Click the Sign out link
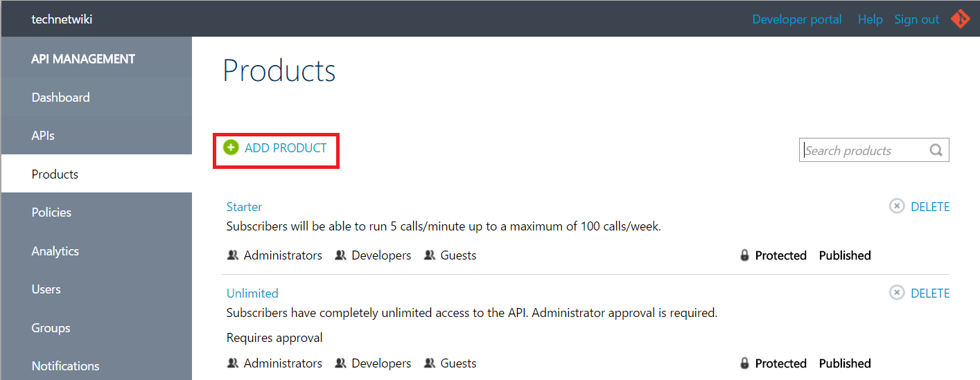 [x=916, y=19]
